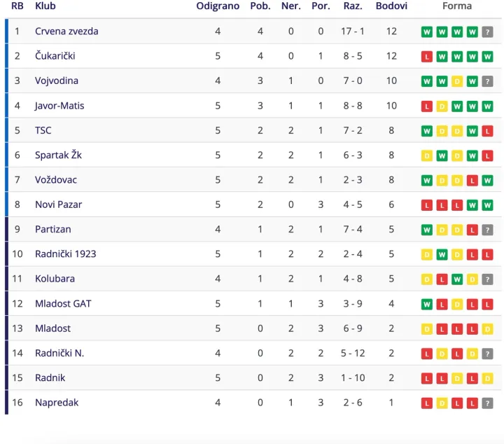Click Partizan's gray question mark badge
This screenshot has width=504, height=444.
pos(488,230)
